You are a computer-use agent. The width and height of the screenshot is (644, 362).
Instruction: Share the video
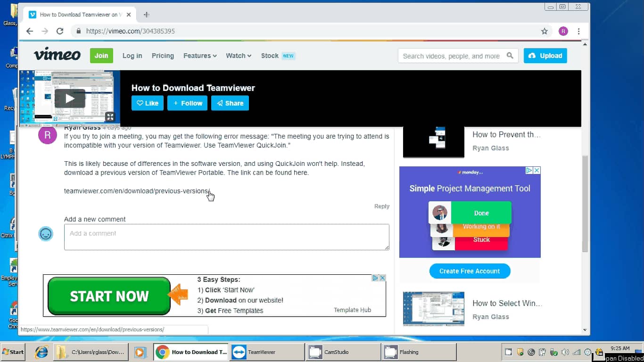click(x=230, y=103)
